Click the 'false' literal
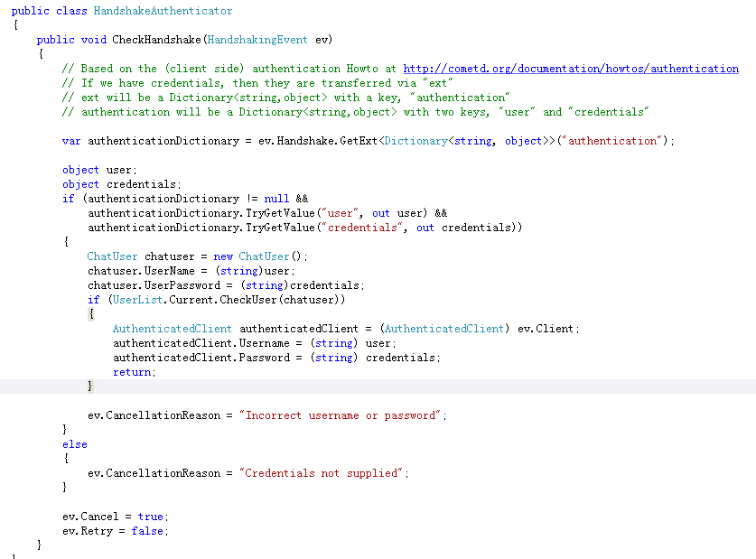 click(147, 531)
